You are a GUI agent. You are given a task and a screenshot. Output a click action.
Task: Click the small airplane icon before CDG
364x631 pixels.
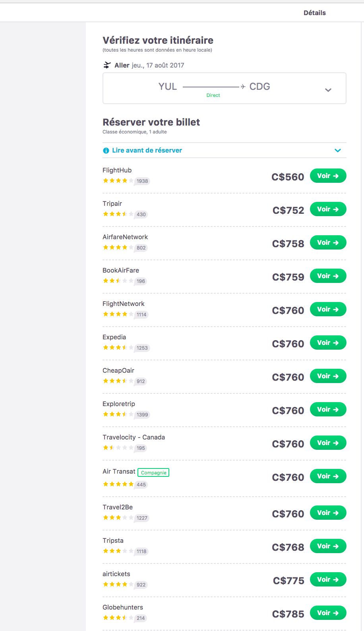click(243, 87)
